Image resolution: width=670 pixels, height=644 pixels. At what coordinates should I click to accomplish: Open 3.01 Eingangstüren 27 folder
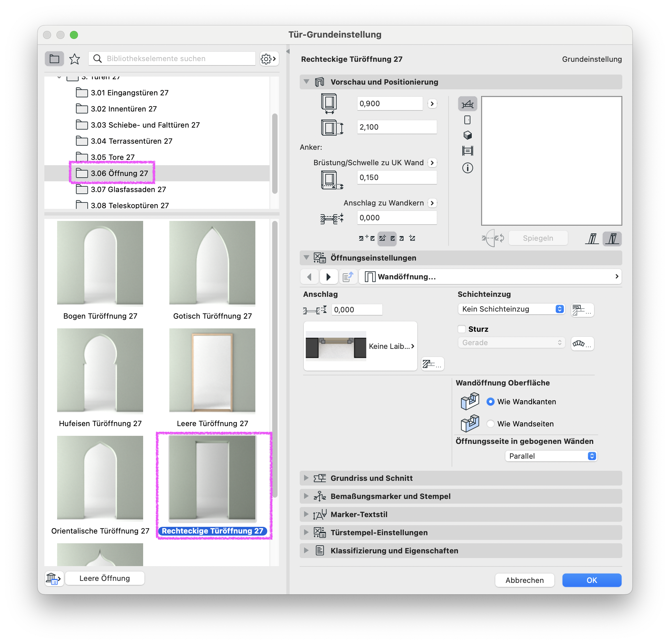point(130,93)
